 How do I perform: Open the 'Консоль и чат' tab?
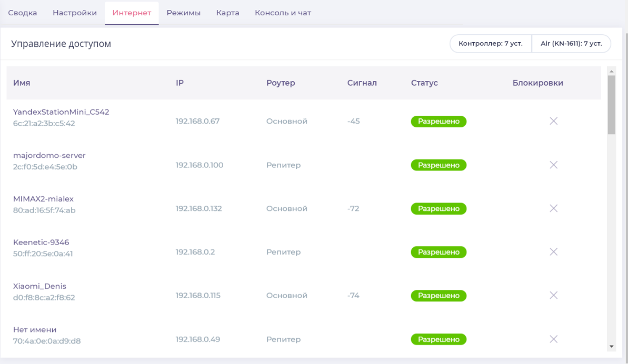coord(283,13)
